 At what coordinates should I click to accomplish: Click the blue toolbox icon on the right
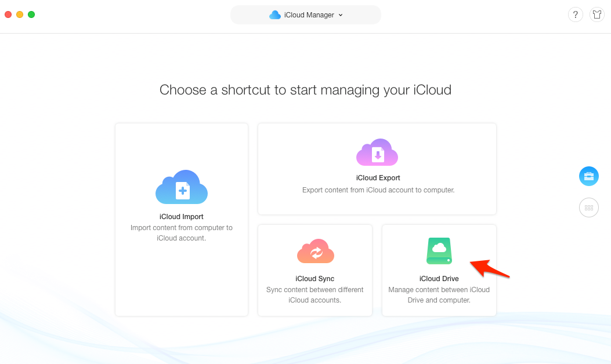click(589, 176)
